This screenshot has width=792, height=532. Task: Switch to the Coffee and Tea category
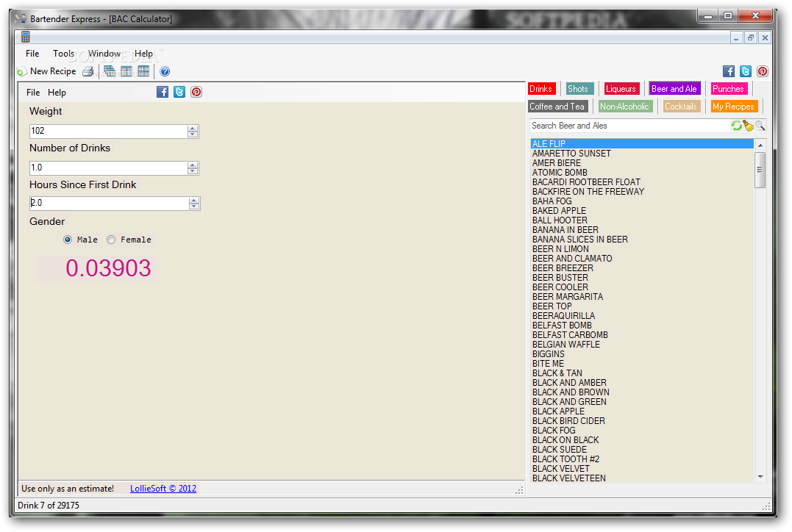pyautogui.click(x=557, y=107)
